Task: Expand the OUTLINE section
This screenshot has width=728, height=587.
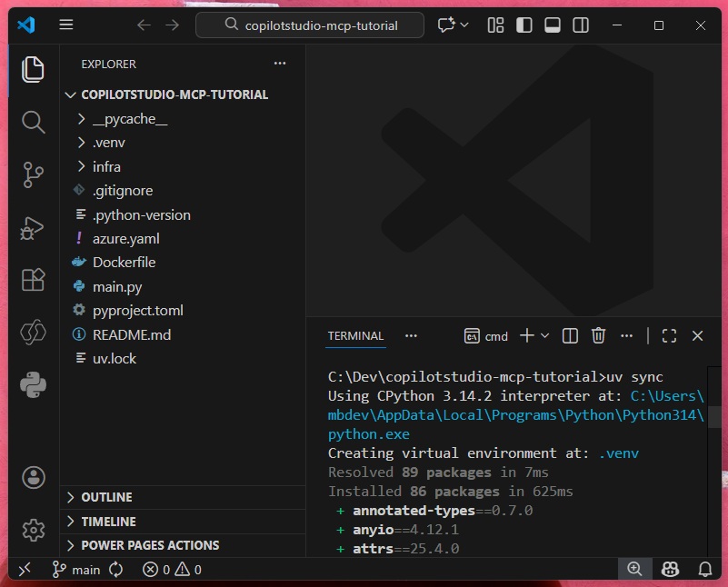Action: coord(106,497)
